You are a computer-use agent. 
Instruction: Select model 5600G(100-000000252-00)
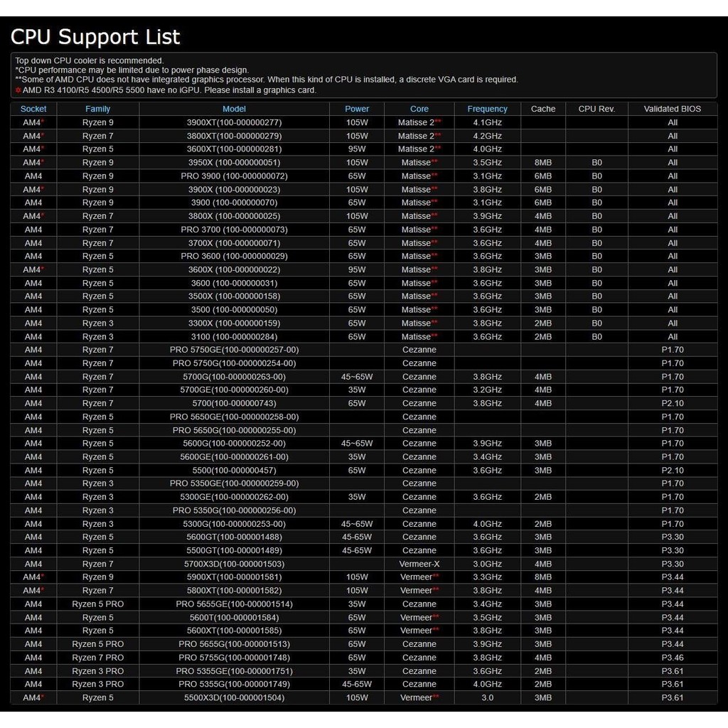(x=234, y=443)
